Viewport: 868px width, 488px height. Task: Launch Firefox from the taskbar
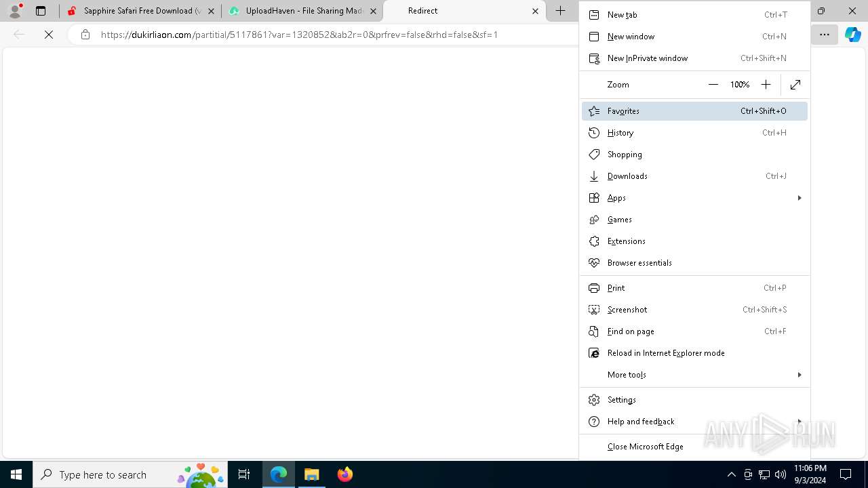click(344, 474)
